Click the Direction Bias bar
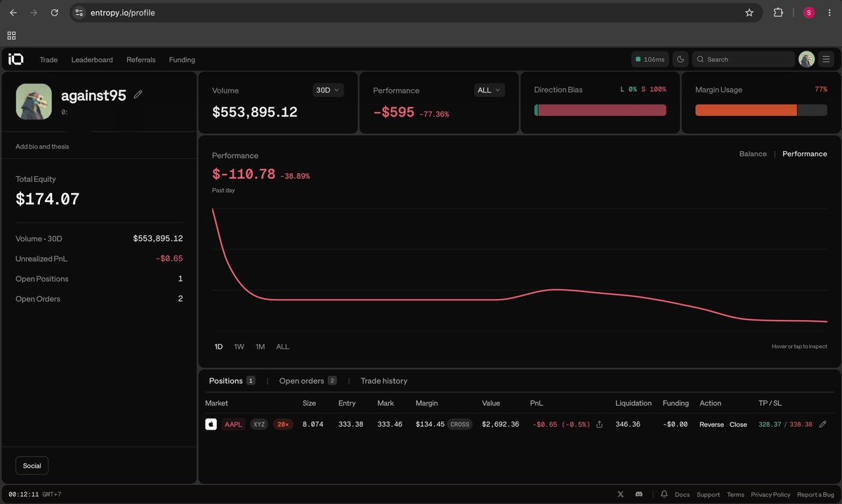Screen dimensions: 842x504 pos(600,110)
